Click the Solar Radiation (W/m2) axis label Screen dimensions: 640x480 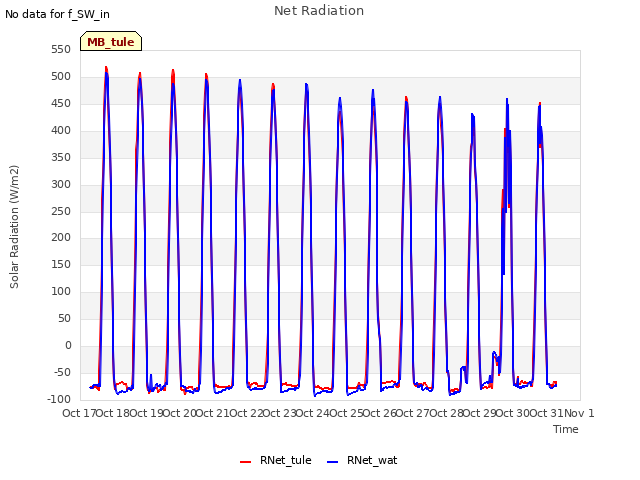[14, 227]
